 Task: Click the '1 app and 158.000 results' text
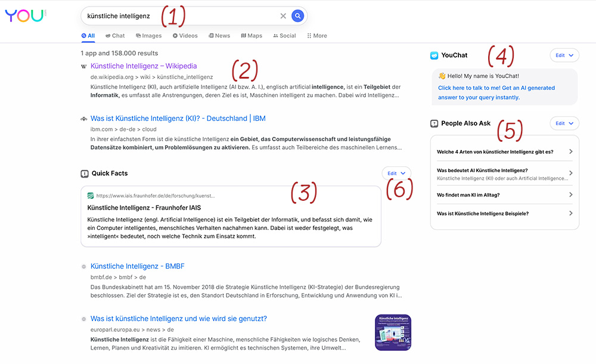point(119,53)
